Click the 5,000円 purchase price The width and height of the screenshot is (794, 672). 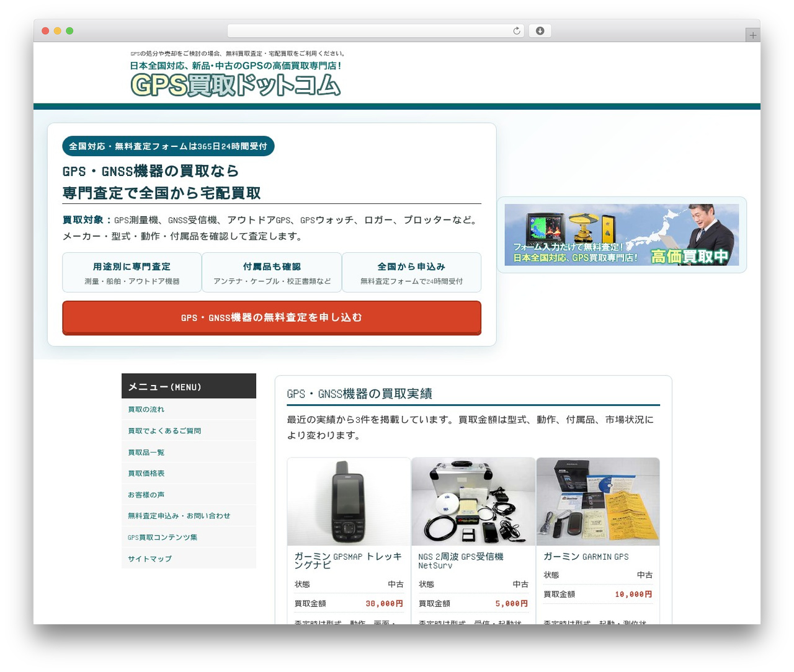[512, 604]
